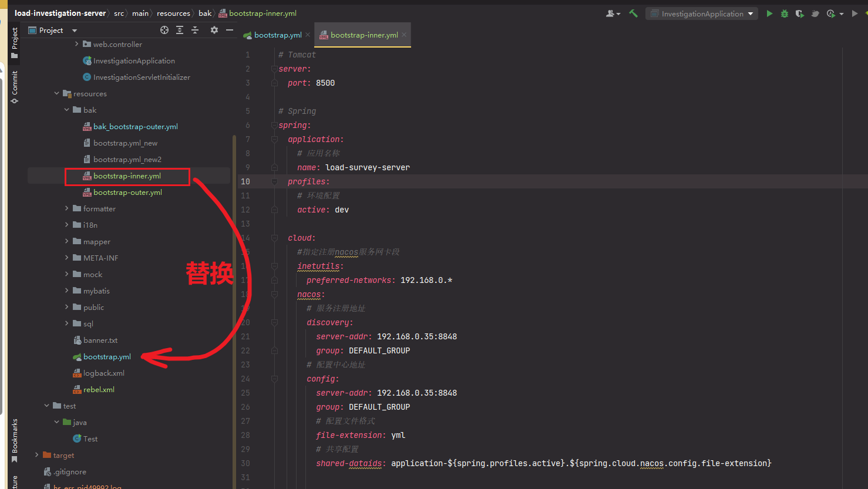Run with Coverage shield icon
This screenshot has height=489, width=868.
799,14
